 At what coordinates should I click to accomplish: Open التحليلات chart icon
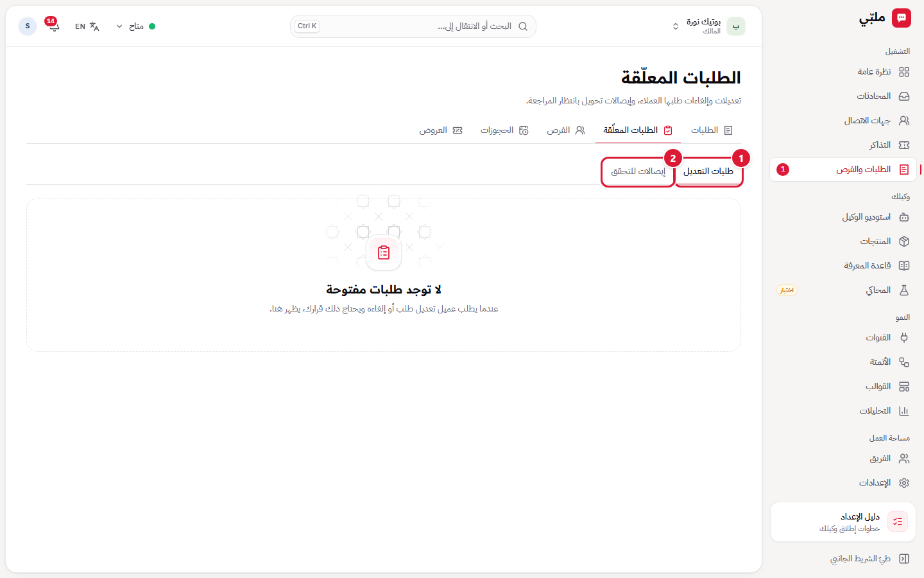[x=904, y=411]
